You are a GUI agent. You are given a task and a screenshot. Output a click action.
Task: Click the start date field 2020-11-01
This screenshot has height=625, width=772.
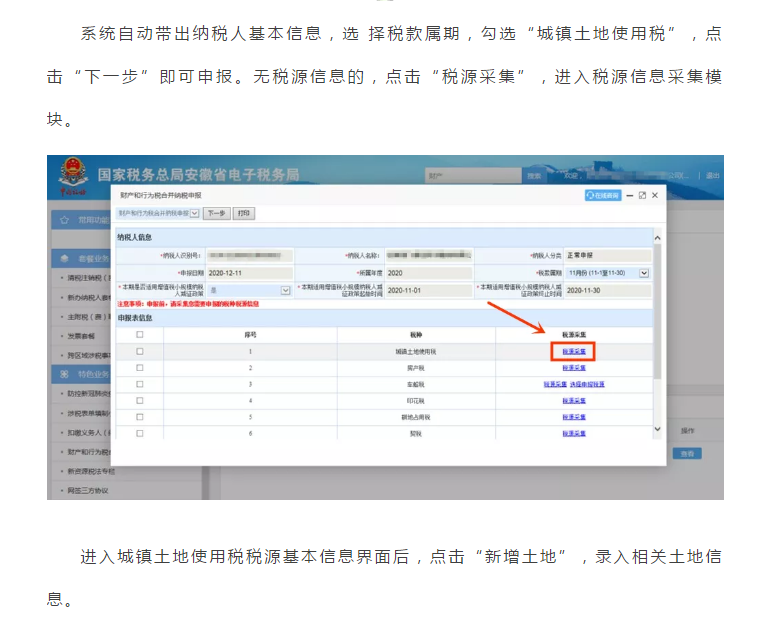click(429, 291)
